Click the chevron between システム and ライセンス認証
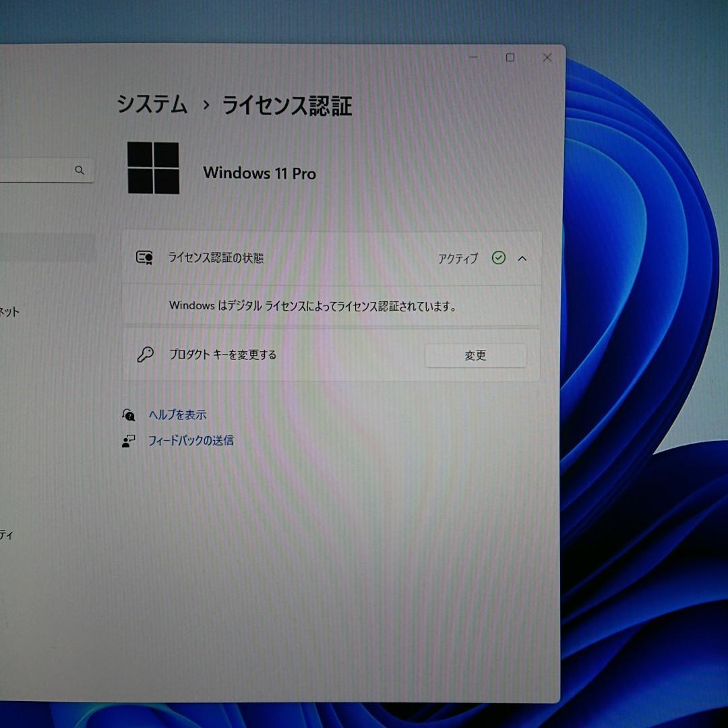 tap(206, 106)
